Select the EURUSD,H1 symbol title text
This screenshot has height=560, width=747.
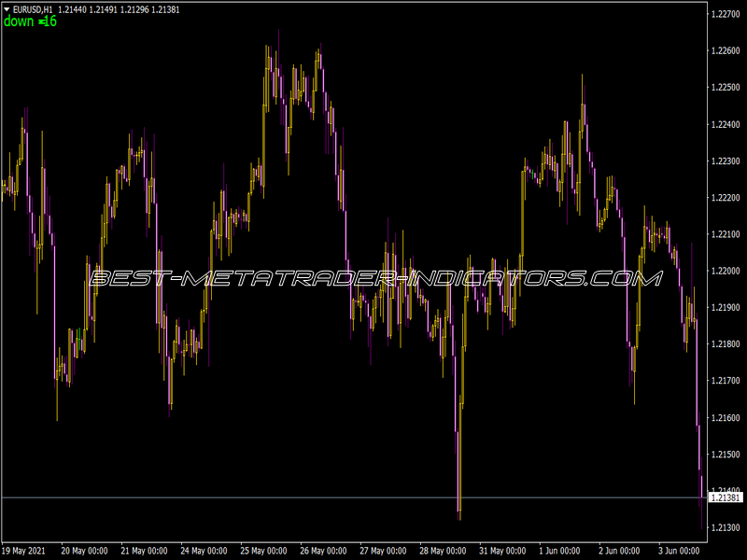[33, 9]
